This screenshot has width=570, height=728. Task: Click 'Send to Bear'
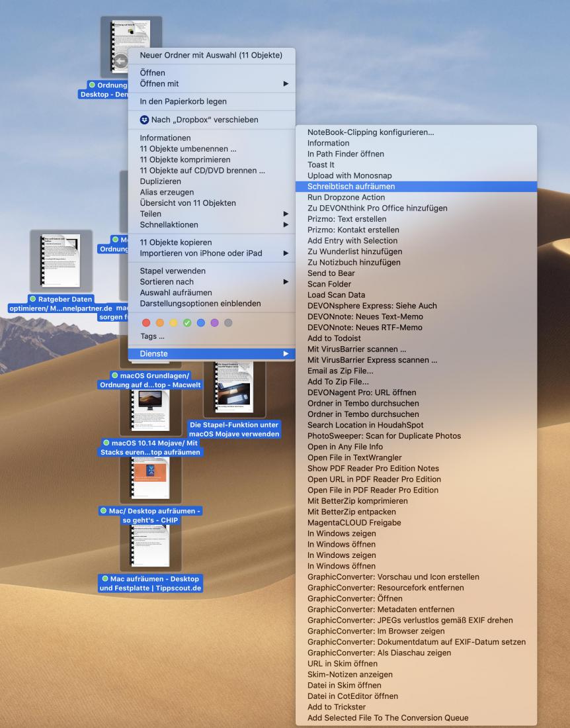[416, 273]
